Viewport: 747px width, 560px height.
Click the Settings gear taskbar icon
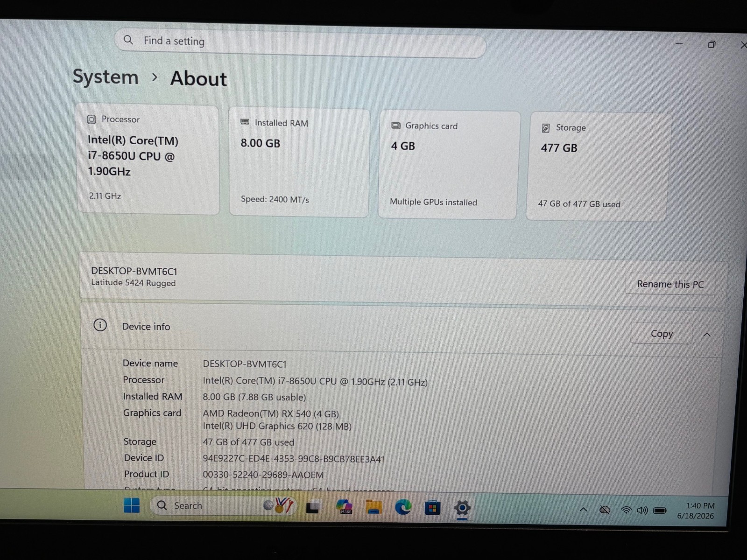[462, 508]
